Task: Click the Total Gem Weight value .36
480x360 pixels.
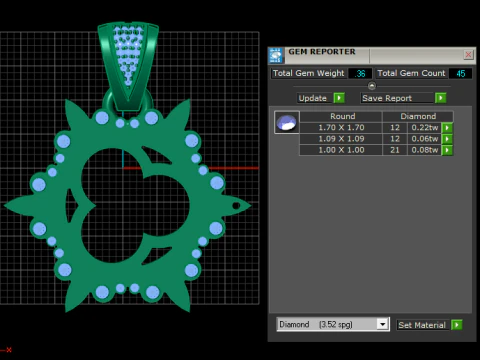Action: tap(360, 73)
